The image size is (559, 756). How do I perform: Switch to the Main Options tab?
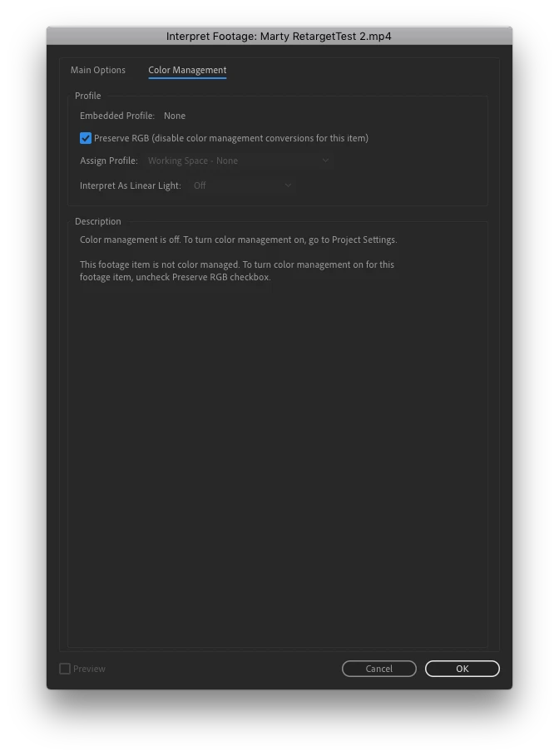point(98,70)
